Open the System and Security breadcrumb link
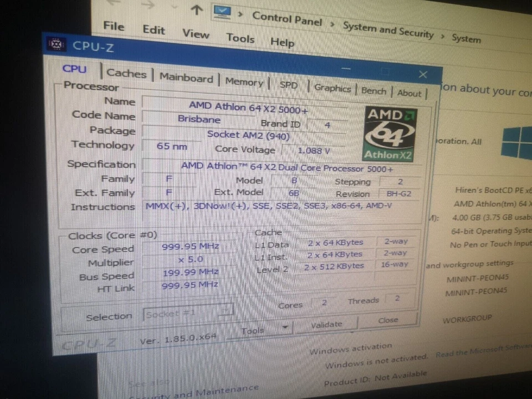 click(388, 31)
